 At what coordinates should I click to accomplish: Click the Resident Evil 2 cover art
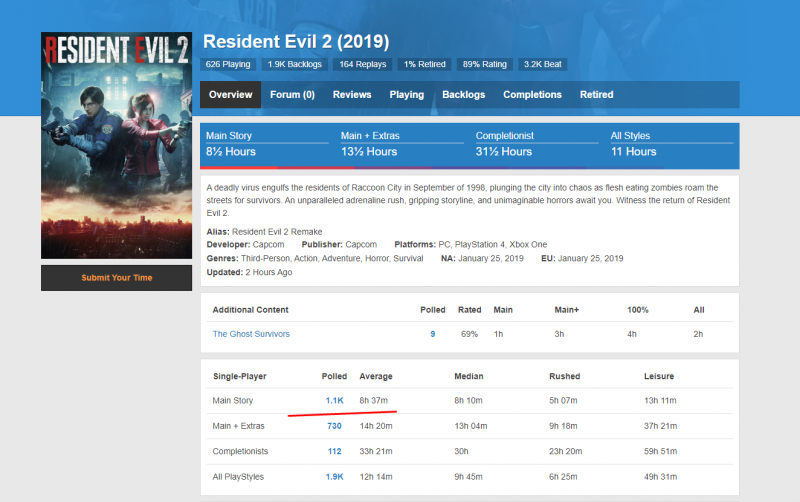(x=116, y=145)
